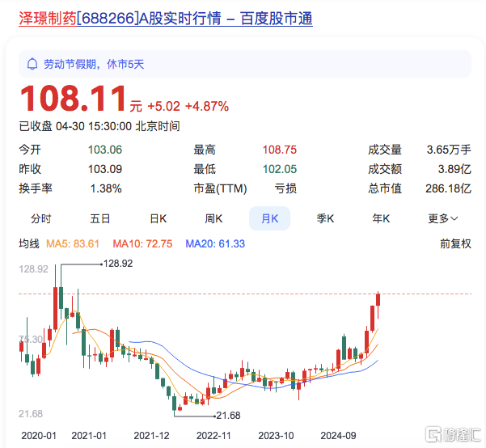This screenshot has height=448, width=486.
Task: Click the 市盈(TTM) label
Action: pyautogui.click(x=220, y=188)
